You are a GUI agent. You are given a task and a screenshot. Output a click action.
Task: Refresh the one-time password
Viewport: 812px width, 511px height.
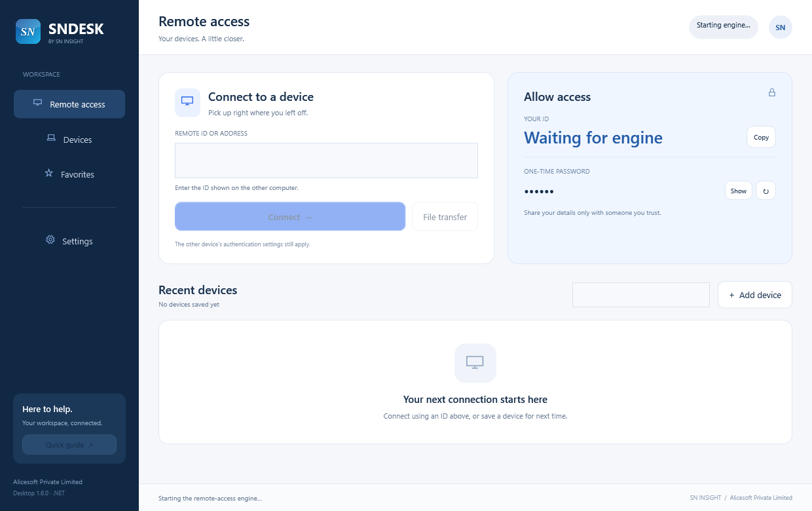pyautogui.click(x=766, y=191)
